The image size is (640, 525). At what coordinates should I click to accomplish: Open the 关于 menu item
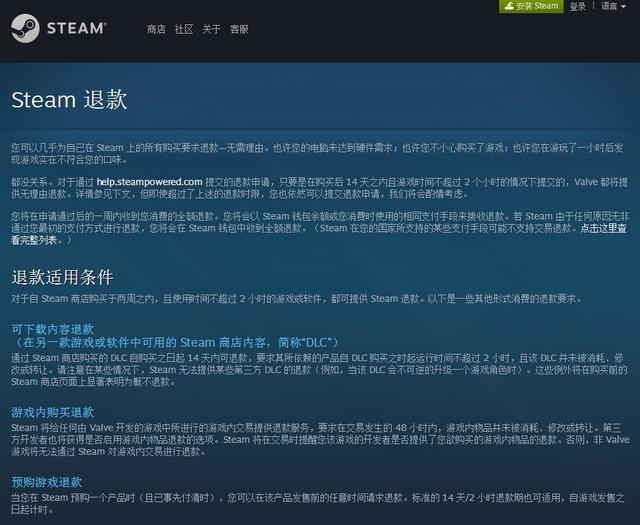(211, 29)
